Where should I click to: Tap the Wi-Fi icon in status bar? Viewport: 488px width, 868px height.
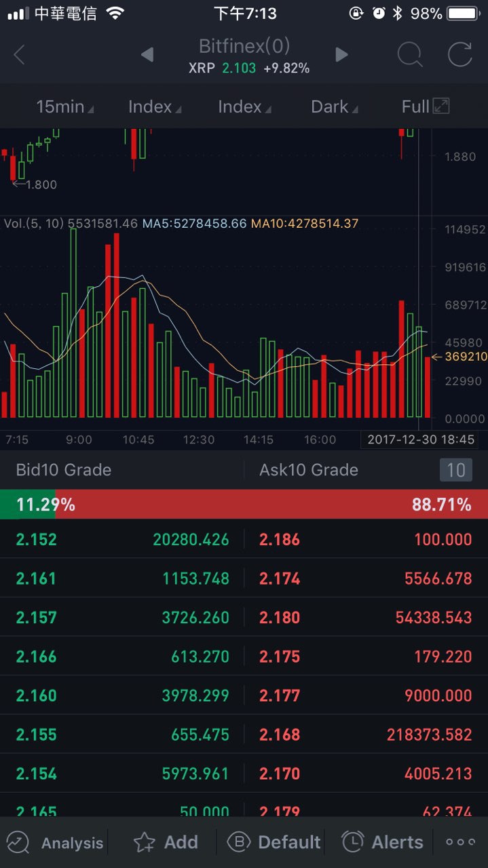point(115,13)
